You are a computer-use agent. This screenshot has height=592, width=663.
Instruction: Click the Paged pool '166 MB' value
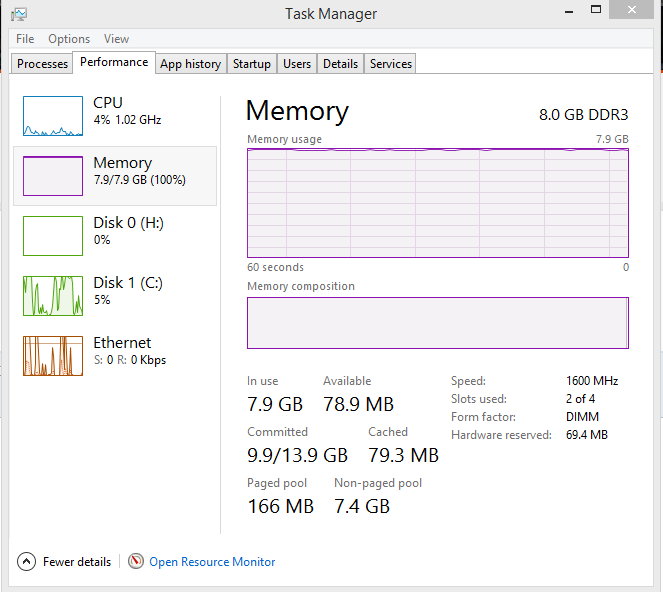(281, 507)
